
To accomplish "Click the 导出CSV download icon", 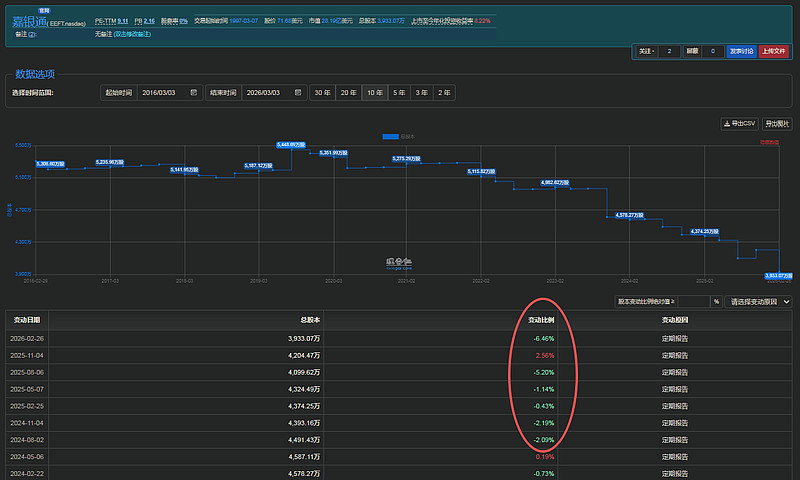I will [726, 124].
